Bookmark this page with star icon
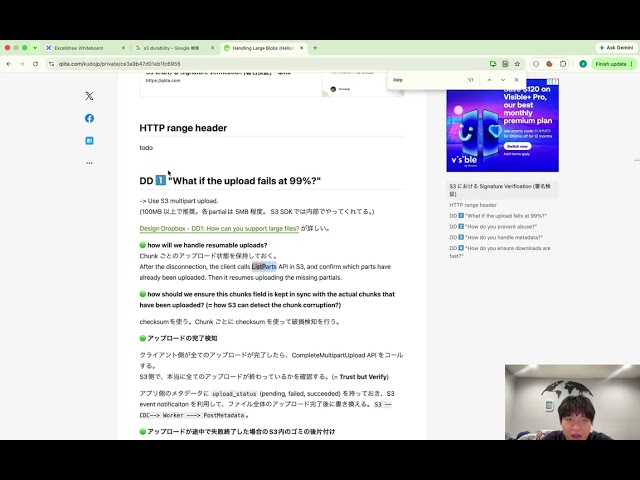This screenshot has height=480, width=640. coord(517,64)
